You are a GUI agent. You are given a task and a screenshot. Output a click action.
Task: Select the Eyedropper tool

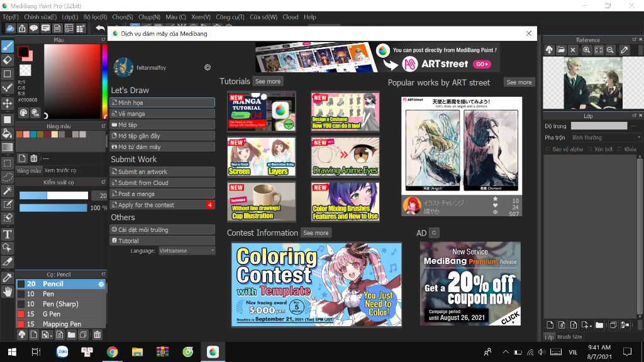pos(8,278)
